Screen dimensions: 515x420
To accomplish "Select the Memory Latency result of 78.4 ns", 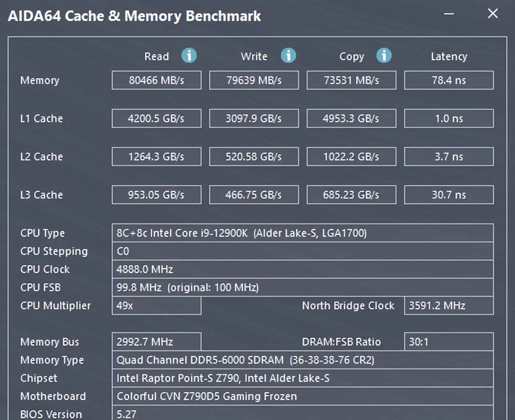I will [449, 80].
